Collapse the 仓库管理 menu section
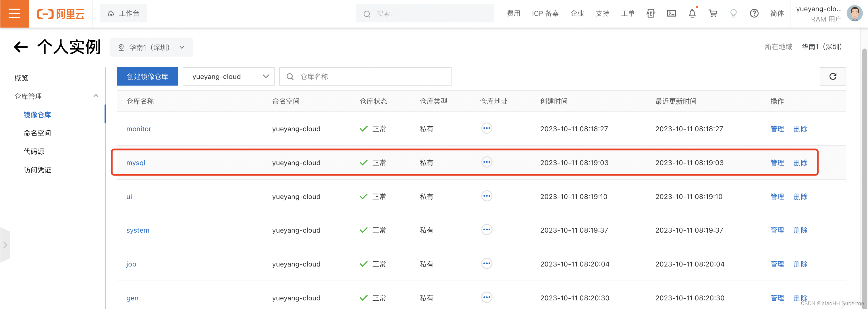868x309 pixels. click(x=96, y=96)
